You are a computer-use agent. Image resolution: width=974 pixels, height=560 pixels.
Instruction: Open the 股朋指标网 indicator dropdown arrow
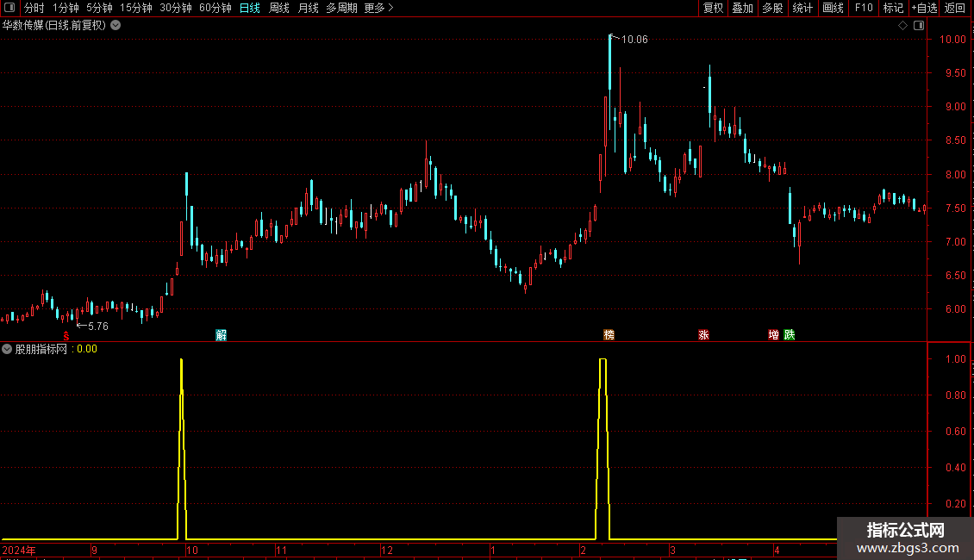click(x=7, y=349)
